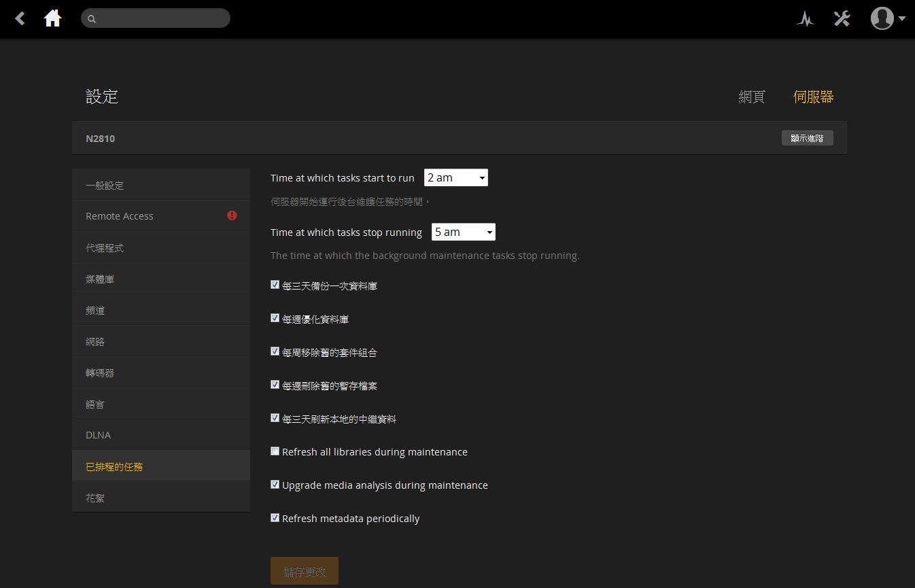Toggle Refresh metadata periodically checkbox

[275, 518]
